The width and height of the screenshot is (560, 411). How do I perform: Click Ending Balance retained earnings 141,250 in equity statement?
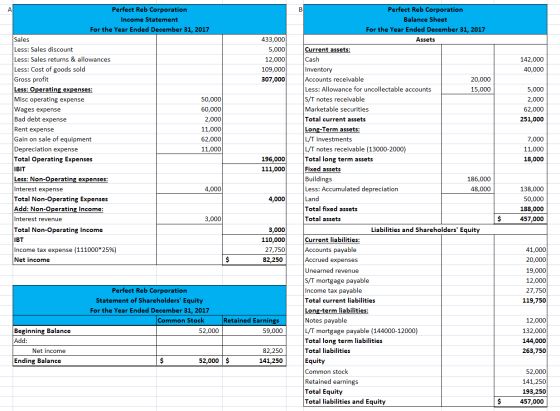[x=271, y=361]
